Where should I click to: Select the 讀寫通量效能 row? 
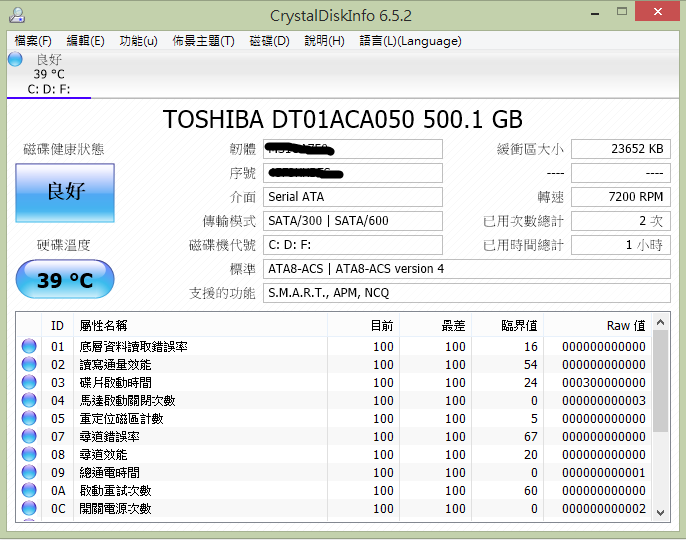[334, 365]
